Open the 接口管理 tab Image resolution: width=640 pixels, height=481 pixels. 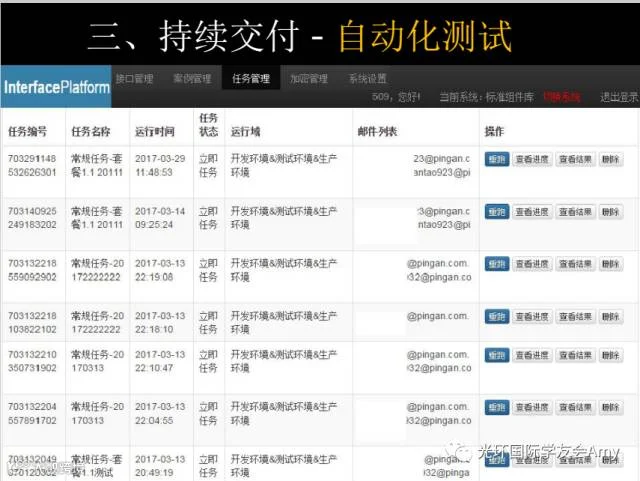pyautogui.click(x=134, y=78)
